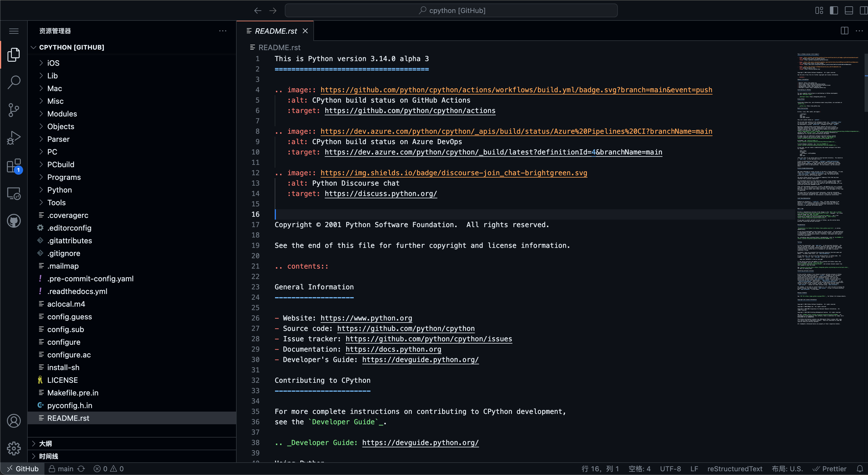Toggle the bottom panel visibility
Viewport: 868px width, 475px height.
[x=849, y=10]
